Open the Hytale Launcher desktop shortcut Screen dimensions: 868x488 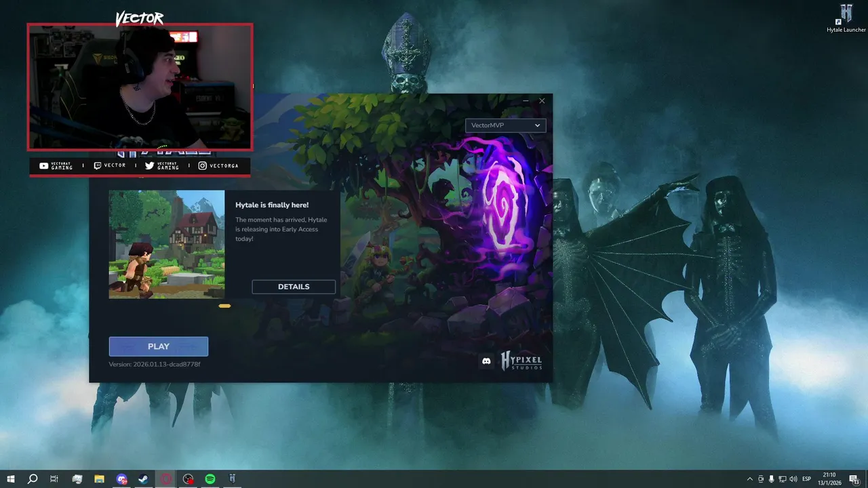click(x=846, y=18)
